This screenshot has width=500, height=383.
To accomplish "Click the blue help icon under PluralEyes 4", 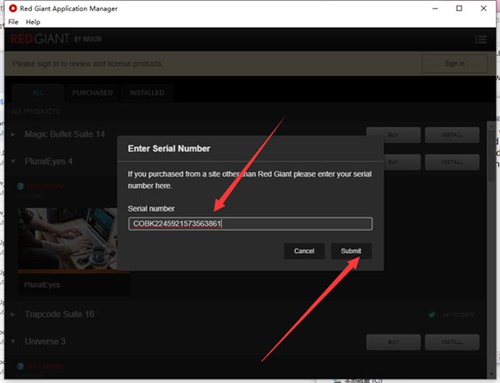I will click(x=21, y=186).
